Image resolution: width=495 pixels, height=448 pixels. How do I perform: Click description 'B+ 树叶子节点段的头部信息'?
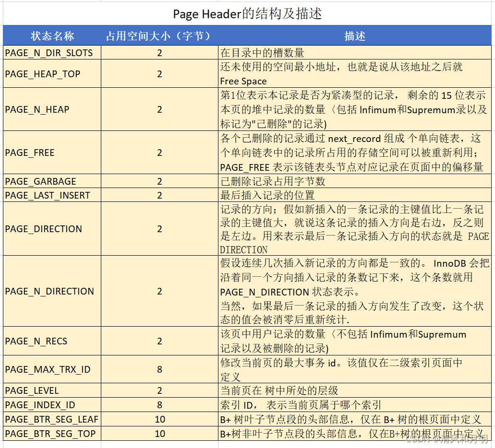point(355,419)
